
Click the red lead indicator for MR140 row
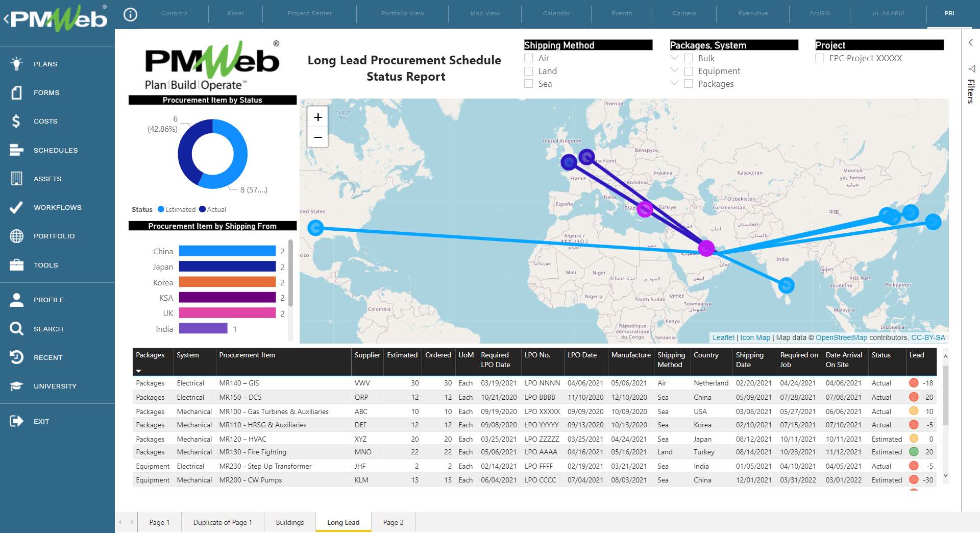914,383
